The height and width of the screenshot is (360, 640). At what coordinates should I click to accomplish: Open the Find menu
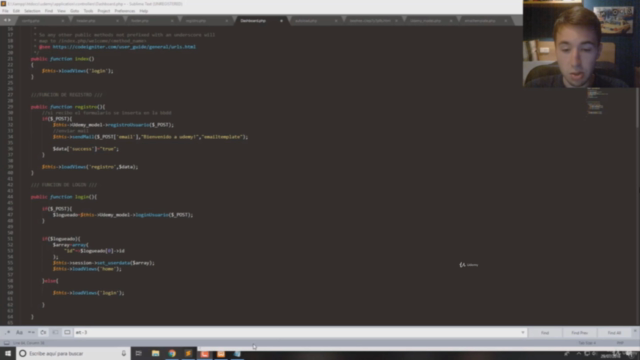point(49,11)
